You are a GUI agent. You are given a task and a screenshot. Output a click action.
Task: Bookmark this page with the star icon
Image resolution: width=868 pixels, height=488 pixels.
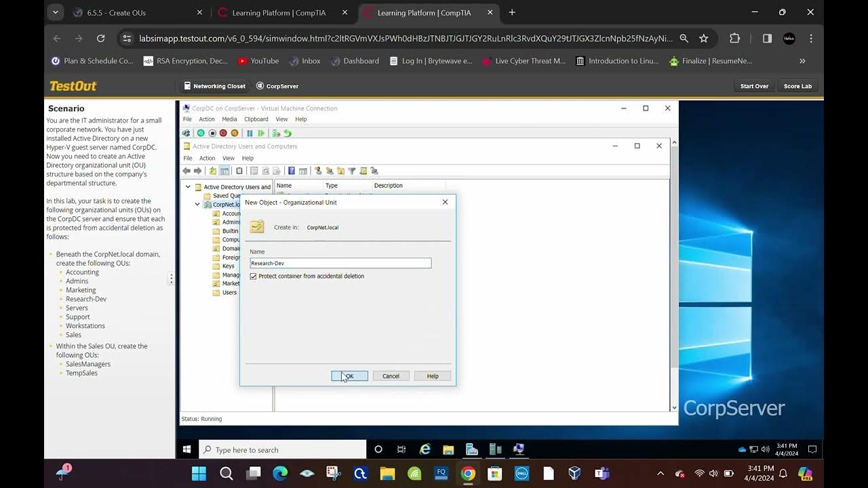[704, 39]
